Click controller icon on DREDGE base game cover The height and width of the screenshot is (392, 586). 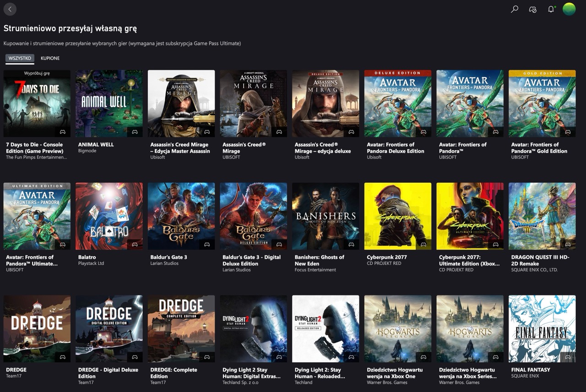coord(63,357)
